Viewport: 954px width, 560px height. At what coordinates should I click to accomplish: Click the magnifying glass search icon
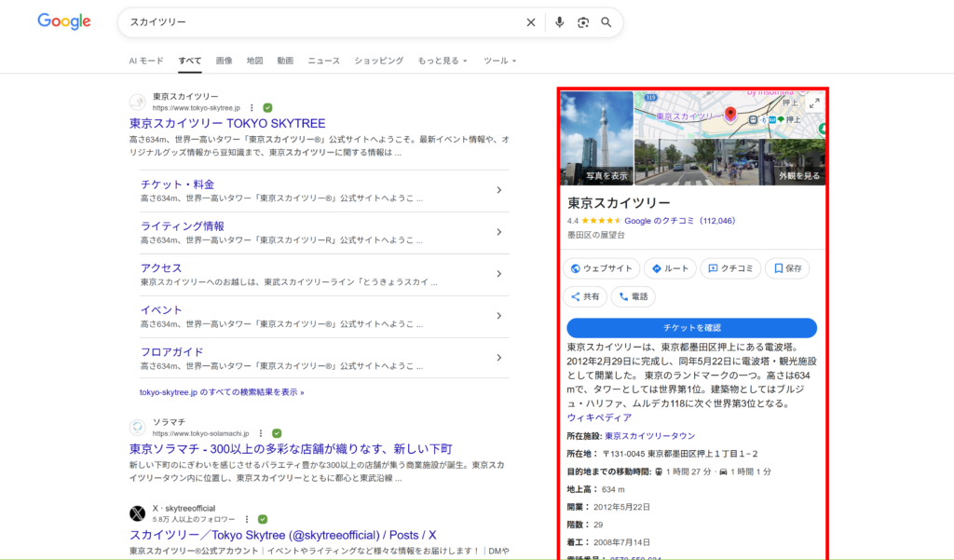pos(606,22)
